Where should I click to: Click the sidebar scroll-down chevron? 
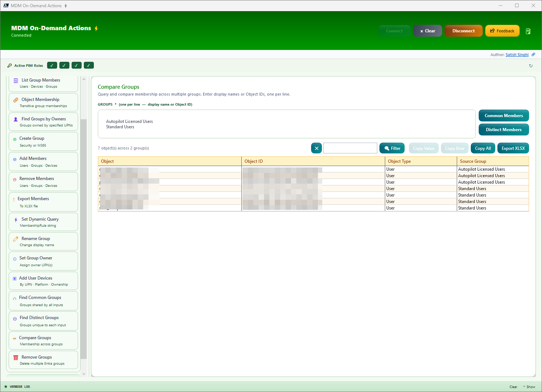click(84, 374)
